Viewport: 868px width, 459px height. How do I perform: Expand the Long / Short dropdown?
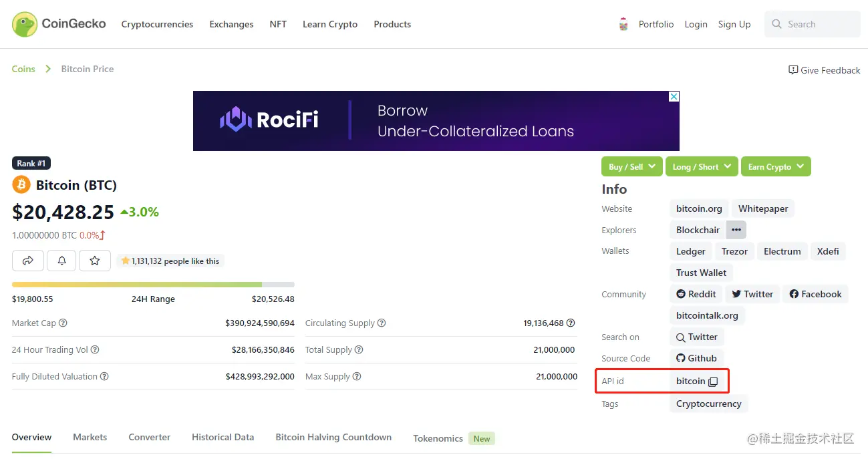tap(702, 166)
